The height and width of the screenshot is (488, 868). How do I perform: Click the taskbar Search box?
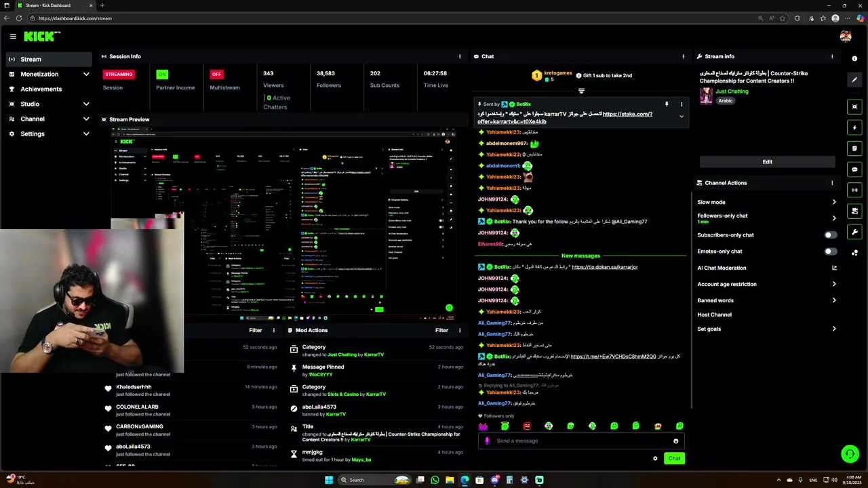tap(373, 480)
